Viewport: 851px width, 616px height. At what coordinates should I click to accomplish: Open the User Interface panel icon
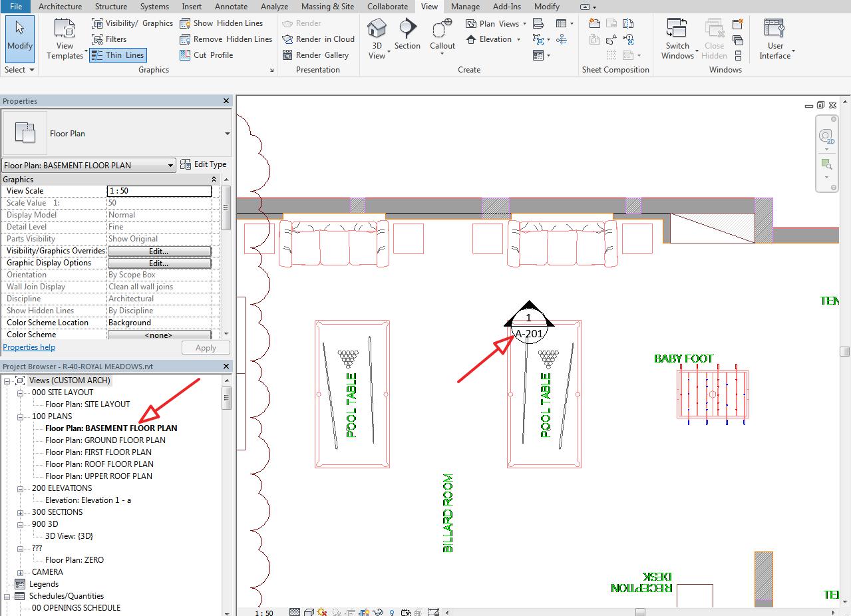pos(774,37)
